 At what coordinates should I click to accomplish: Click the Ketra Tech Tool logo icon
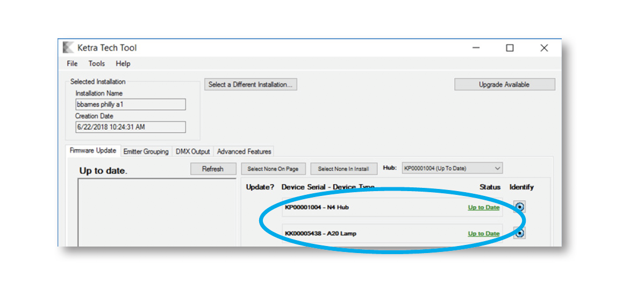(x=68, y=48)
